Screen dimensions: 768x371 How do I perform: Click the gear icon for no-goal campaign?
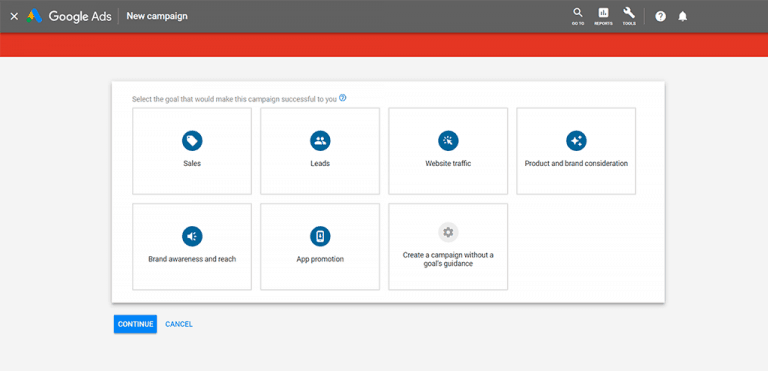click(x=448, y=232)
